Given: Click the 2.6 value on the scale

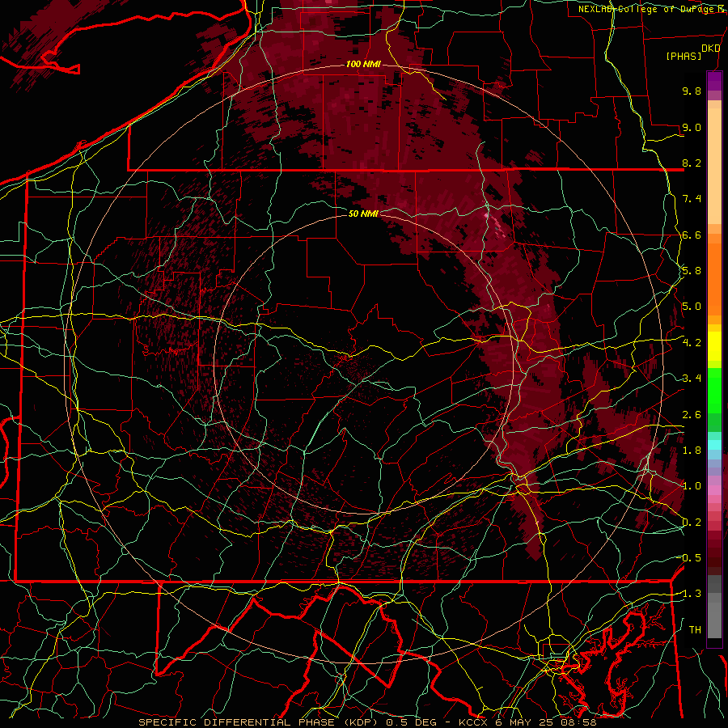Looking at the screenshot, I should tap(692, 415).
